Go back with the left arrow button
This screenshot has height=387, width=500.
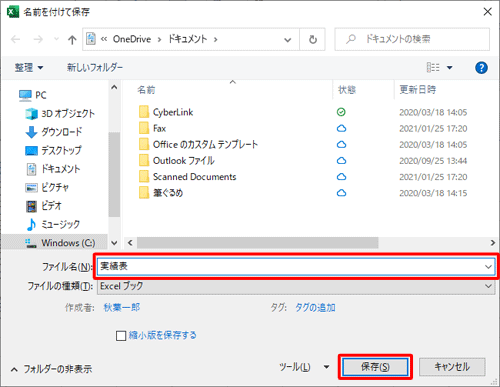pos(15,39)
